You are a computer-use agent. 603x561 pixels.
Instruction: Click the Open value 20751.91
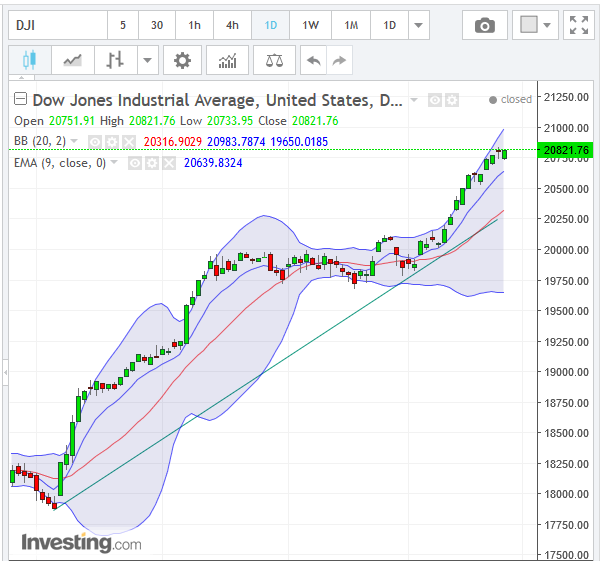coord(72,121)
